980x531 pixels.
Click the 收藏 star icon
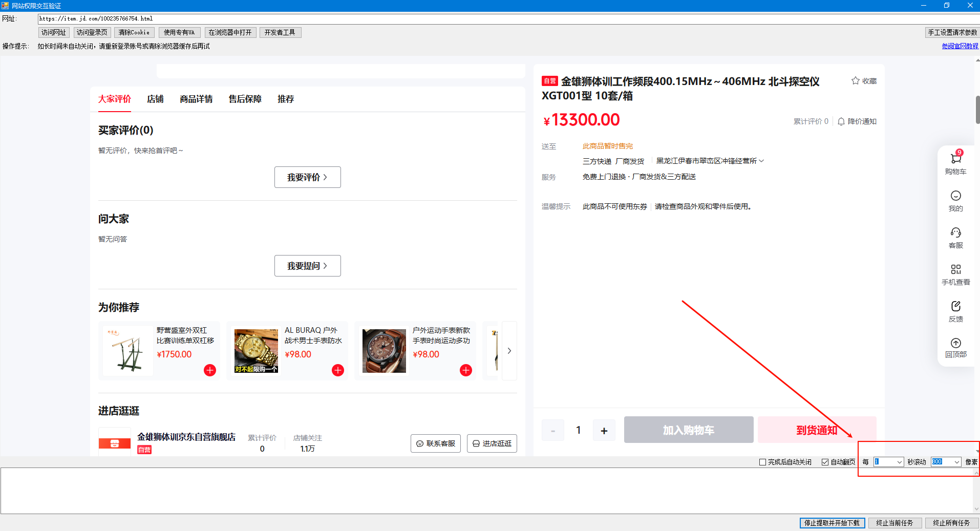pyautogui.click(x=855, y=81)
